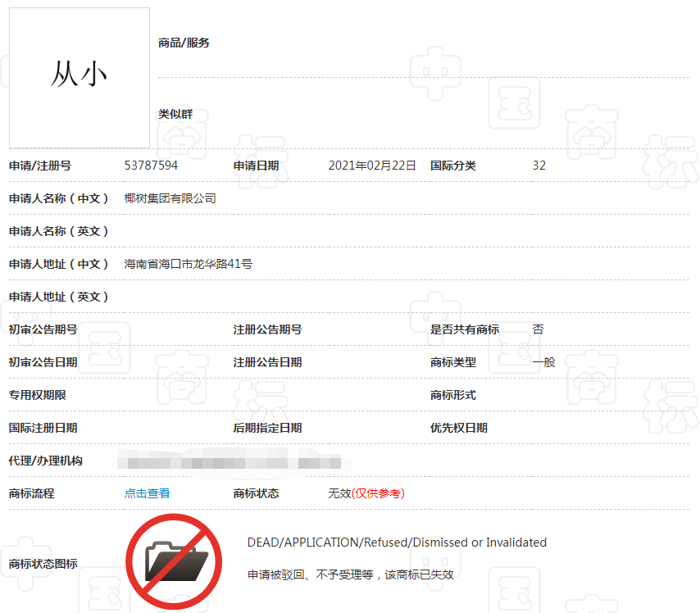Click the 代理/办理机构 label
Image resolution: width=700 pixels, height=613 pixels.
[46, 461]
